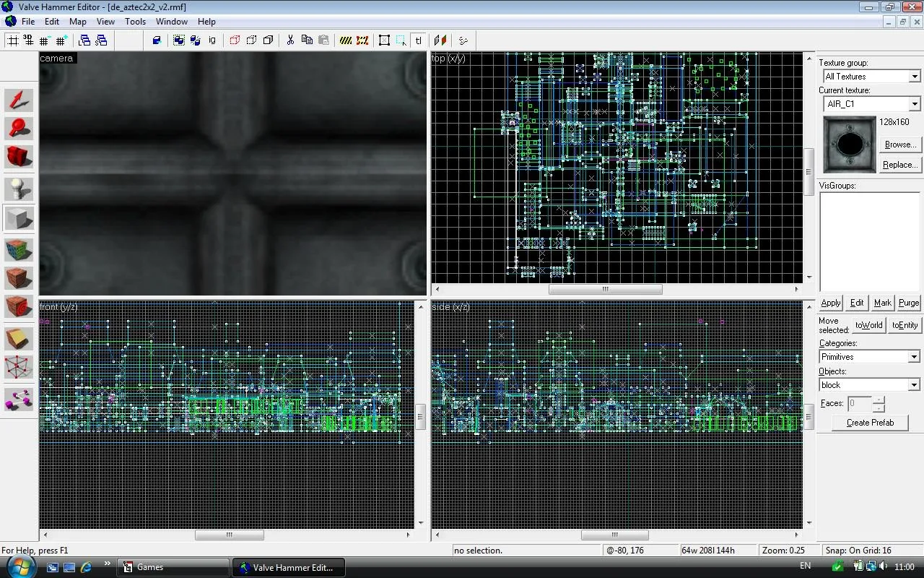Click the scissors Cut icon
This screenshot has height=578, width=924.
(290, 40)
